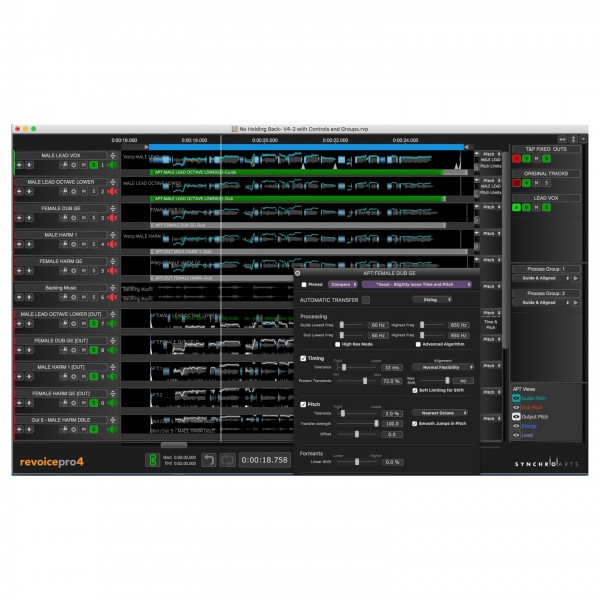The width and height of the screenshot is (600, 600).
Task: Click the loop button beside the timecode
Action: pyautogui.click(x=227, y=461)
